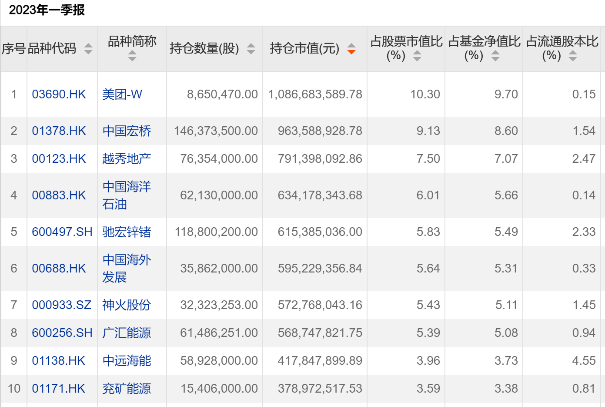Sort by 持仓市值(元) red arrow icon

point(351,49)
